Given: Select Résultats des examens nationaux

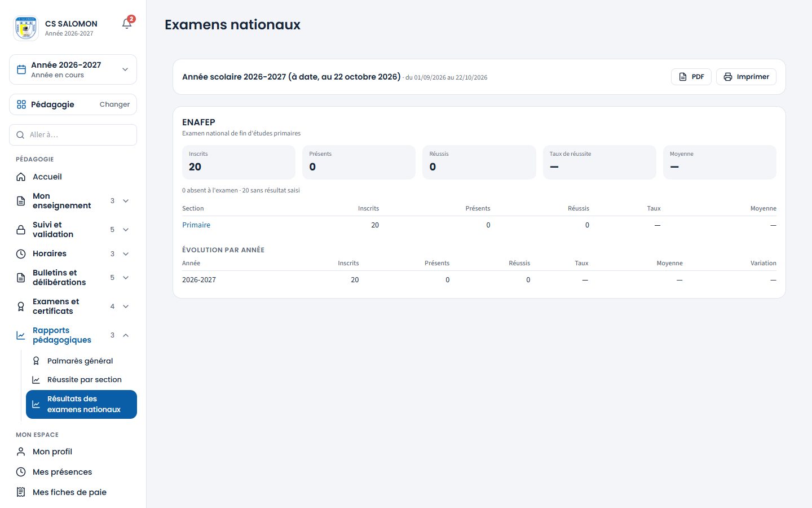Looking at the screenshot, I should coord(81,404).
